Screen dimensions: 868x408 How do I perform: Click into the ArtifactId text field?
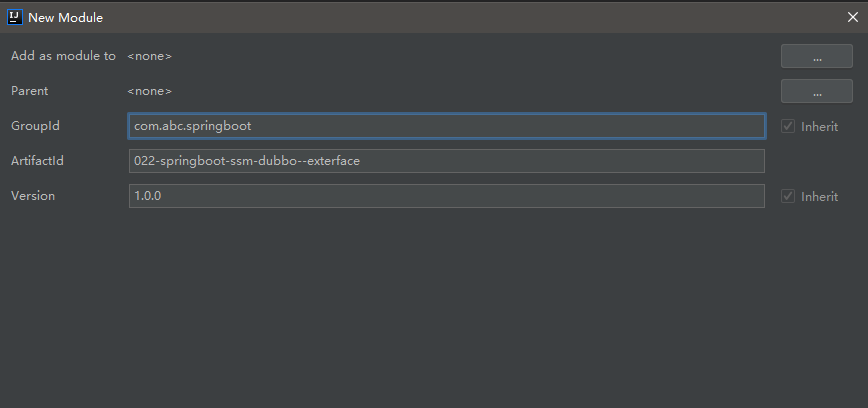[x=445, y=161]
